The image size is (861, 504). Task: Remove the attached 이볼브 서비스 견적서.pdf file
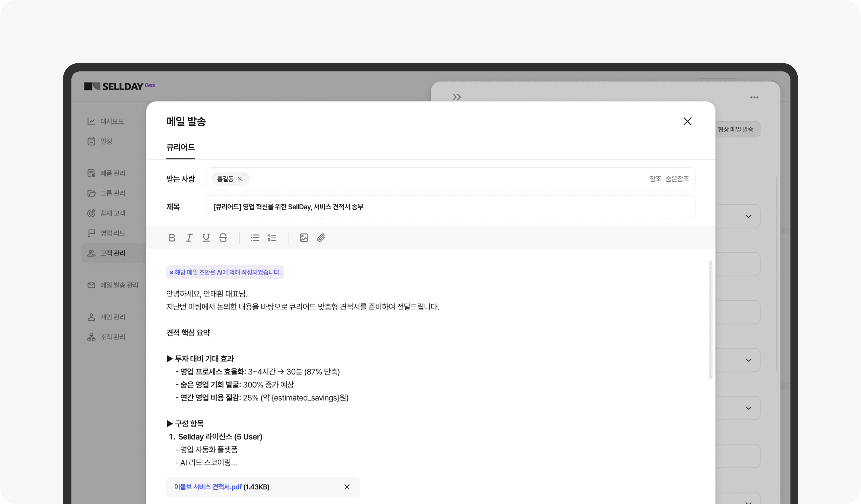point(347,487)
